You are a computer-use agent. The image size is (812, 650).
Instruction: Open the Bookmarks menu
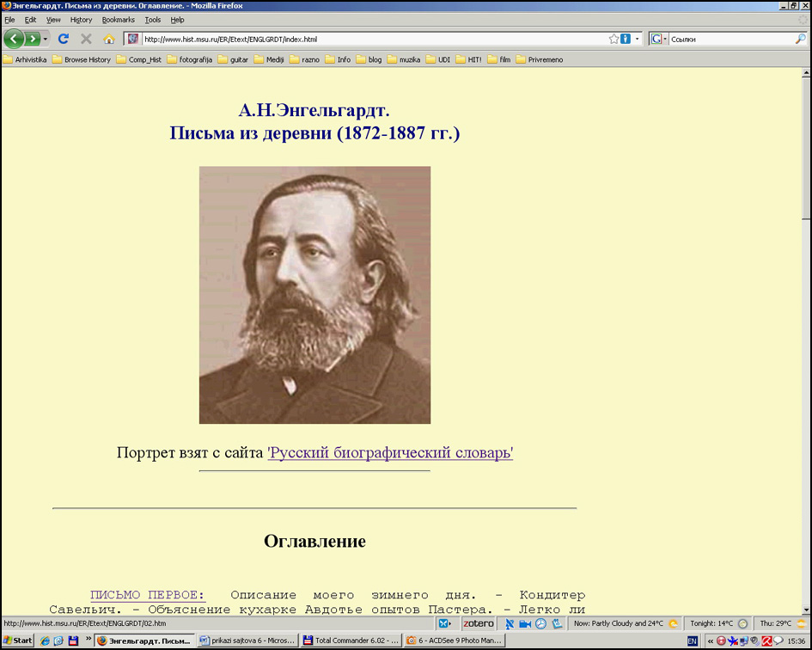pyautogui.click(x=118, y=20)
